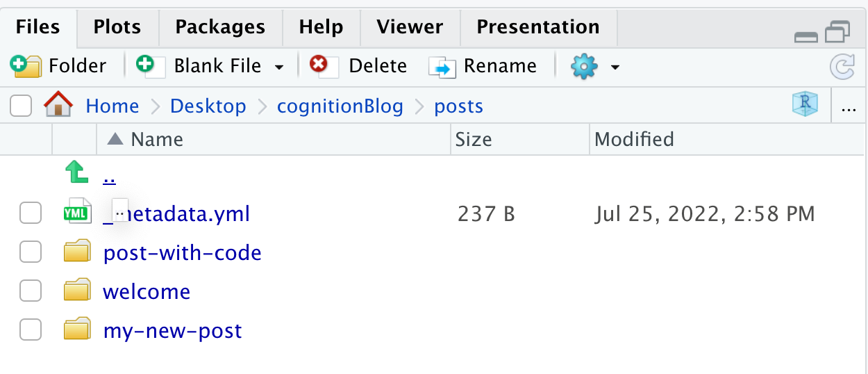The width and height of the screenshot is (868, 374).
Task: Open the Blank File dropdown arrow
Action: 279,67
